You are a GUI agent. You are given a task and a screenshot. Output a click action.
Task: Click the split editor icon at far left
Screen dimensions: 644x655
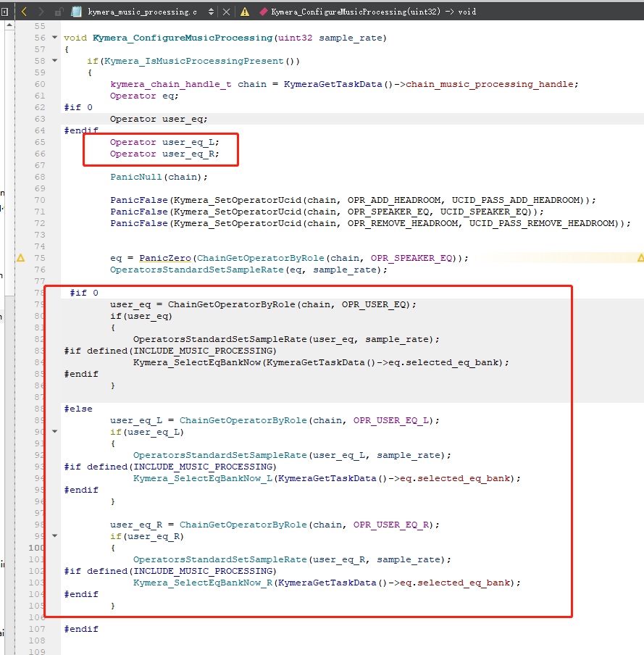[x=5, y=12]
